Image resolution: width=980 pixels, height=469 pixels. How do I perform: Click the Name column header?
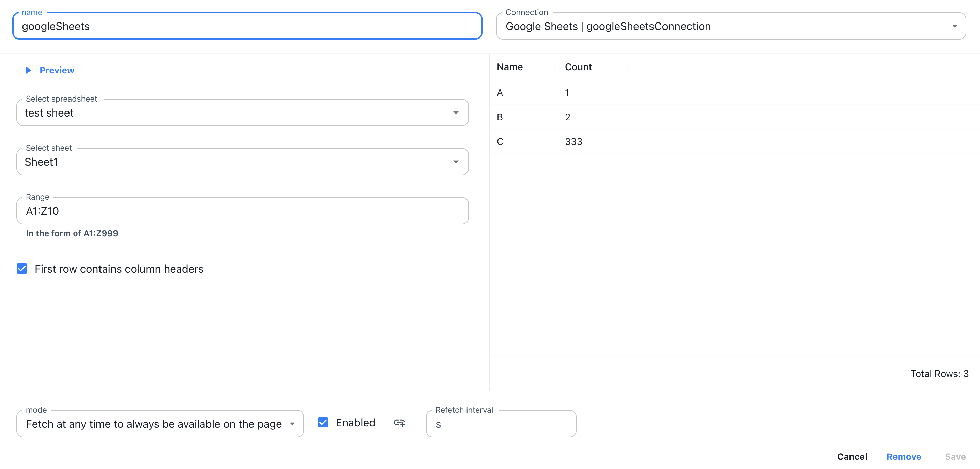click(x=510, y=67)
